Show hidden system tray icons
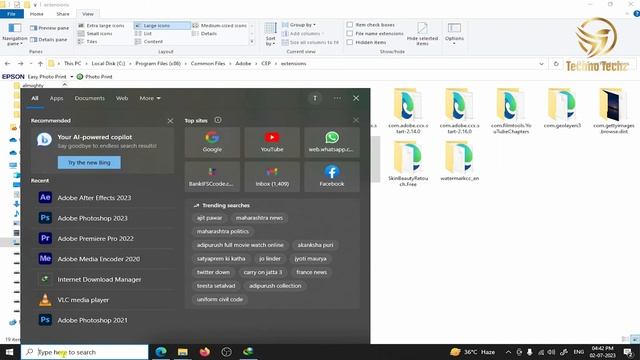Screen dimensions: 640x360 click(x=508, y=352)
